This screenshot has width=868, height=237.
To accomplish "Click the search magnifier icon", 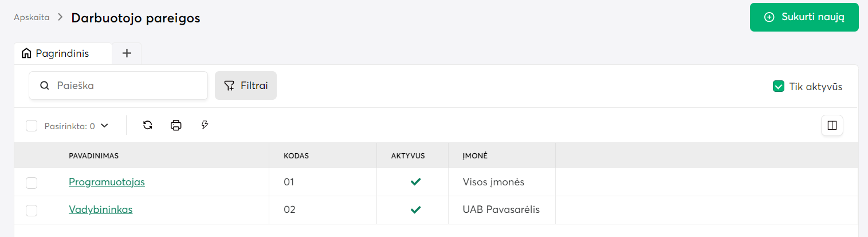I will 45,86.
